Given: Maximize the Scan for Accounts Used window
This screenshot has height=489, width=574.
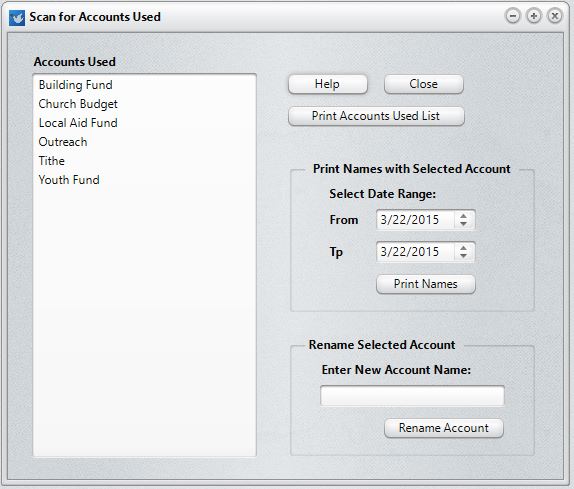Looking at the screenshot, I should (x=534, y=16).
